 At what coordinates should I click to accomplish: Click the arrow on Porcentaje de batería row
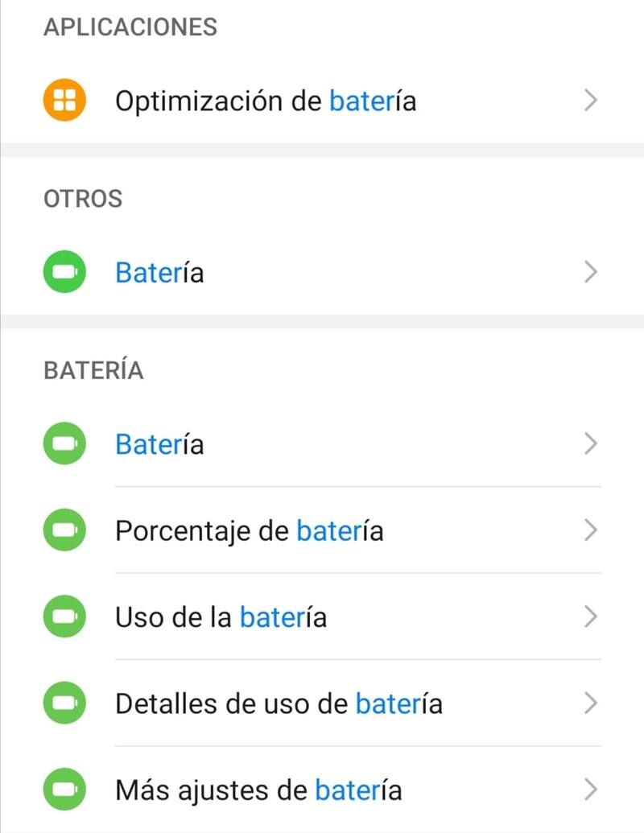coord(591,531)
